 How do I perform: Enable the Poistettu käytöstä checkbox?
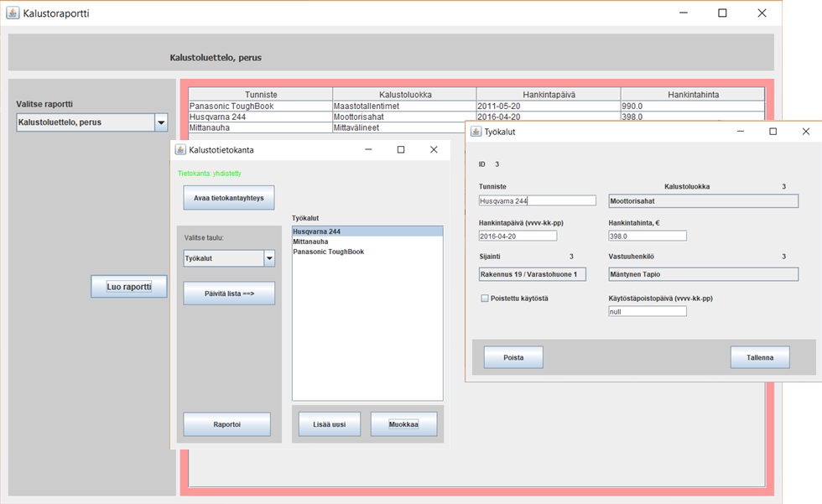pyautogui.click(x=485, y=299)
